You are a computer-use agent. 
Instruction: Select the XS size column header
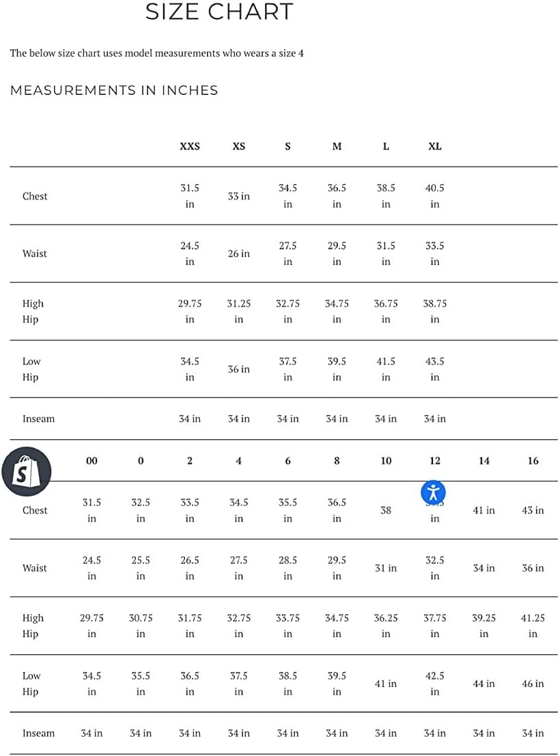tap(238, 146)
